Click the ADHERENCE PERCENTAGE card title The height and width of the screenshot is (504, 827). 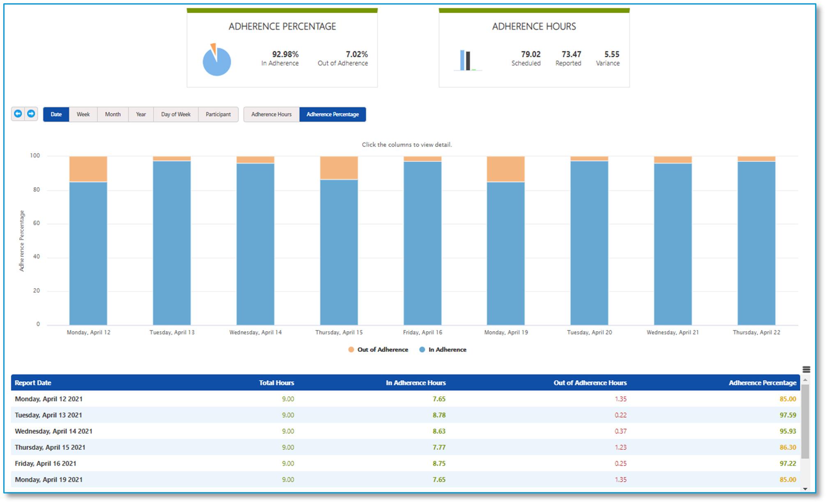coord(282,27)
